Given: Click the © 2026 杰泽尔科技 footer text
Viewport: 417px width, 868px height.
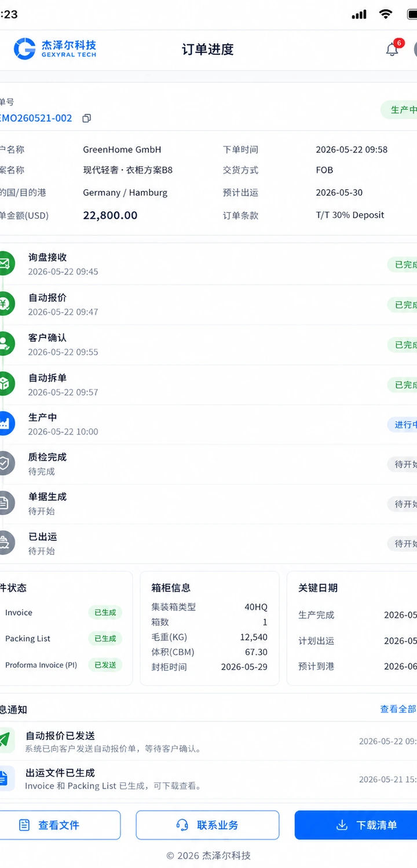Looking at the screenshot, I should 209,855.
